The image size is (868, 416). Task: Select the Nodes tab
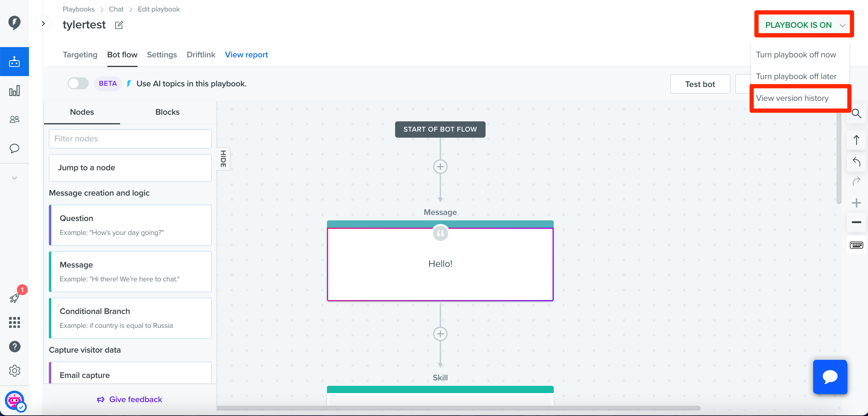[82, 112]
